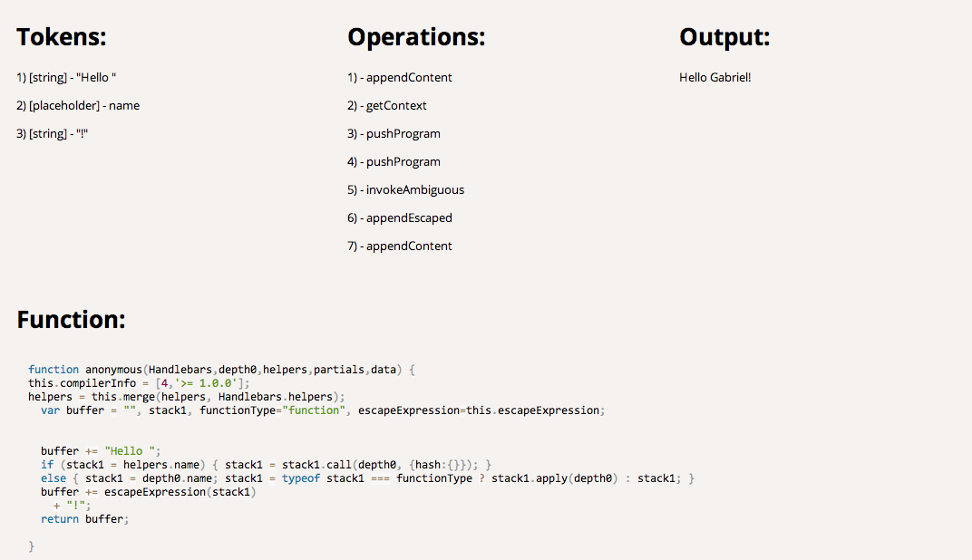Click the function anonymous code line

(x=221, y=370)
